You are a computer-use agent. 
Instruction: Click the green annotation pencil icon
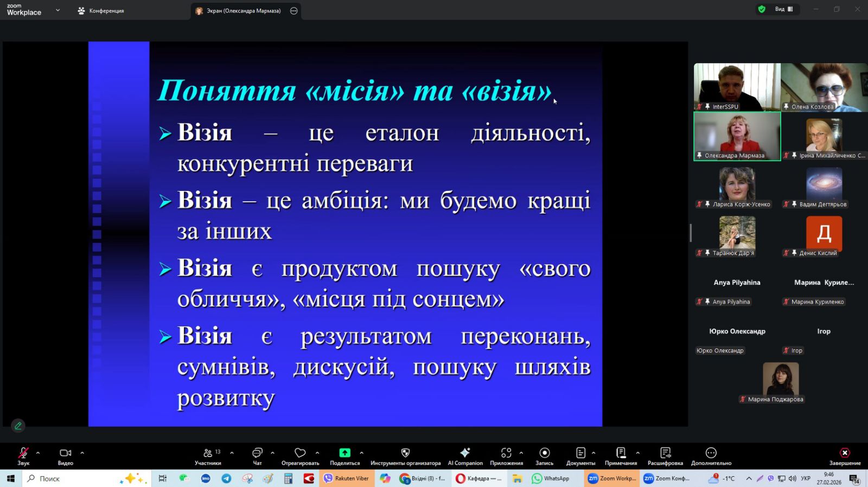18,426
